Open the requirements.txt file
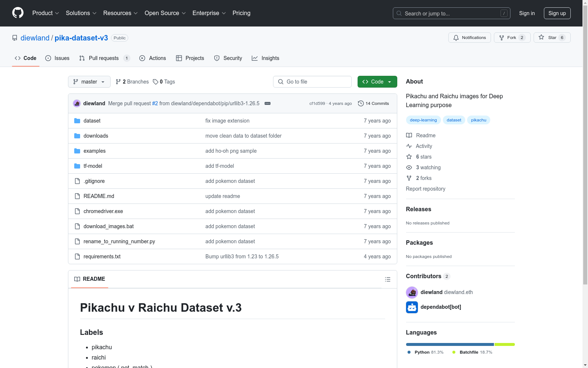 tap(102, 256)
